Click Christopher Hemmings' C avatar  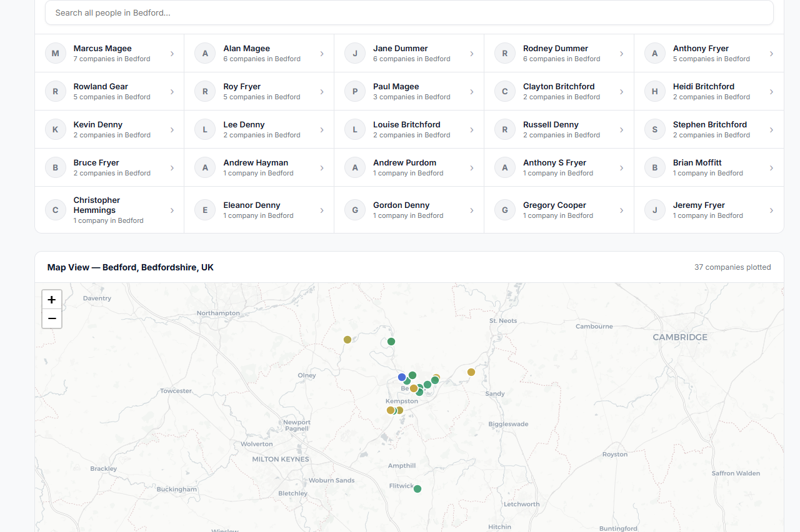point(56,210)
